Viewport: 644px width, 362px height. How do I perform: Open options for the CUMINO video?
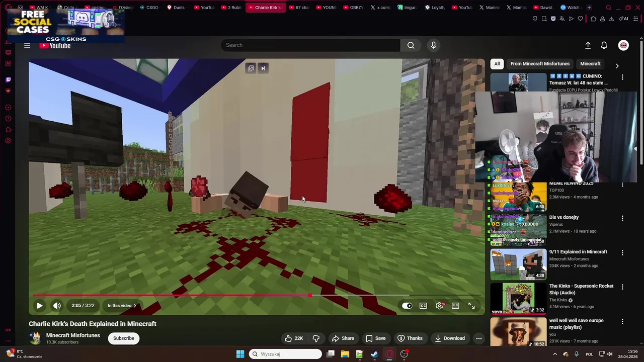click(x=622, y=77)
